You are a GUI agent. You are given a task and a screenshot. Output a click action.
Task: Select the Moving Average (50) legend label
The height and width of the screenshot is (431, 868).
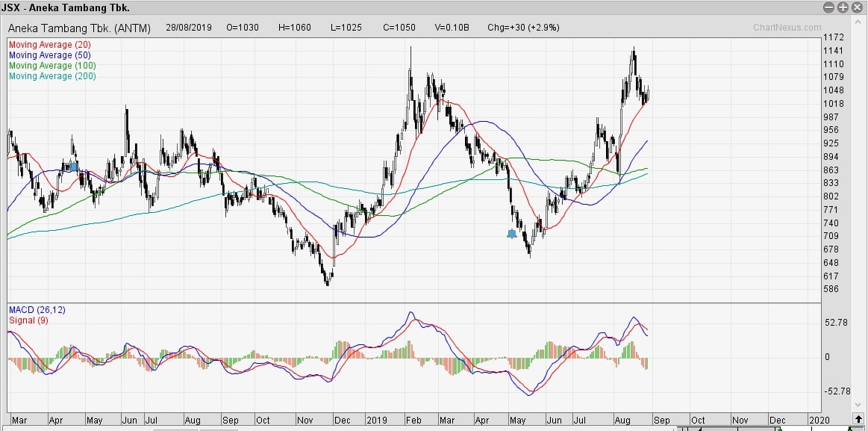point(50,55)
